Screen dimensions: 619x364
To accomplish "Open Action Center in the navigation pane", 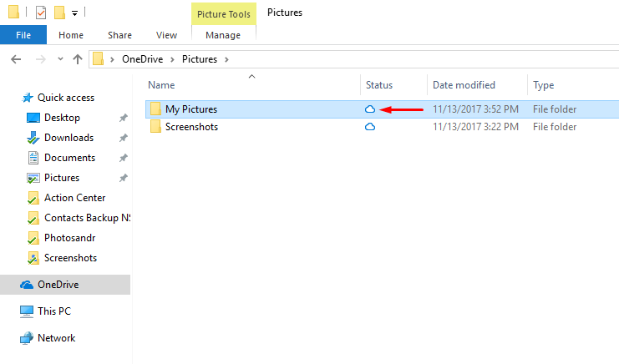I will click(x=74, y=198).
